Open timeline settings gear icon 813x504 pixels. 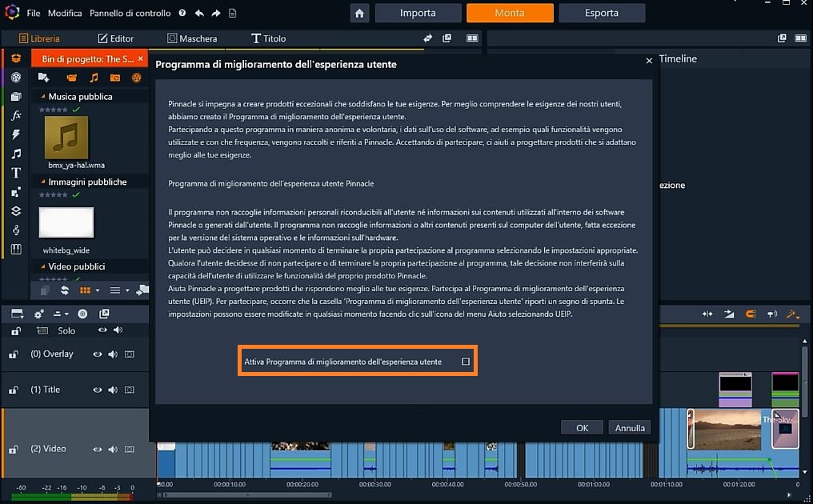(x=39, y=314)
